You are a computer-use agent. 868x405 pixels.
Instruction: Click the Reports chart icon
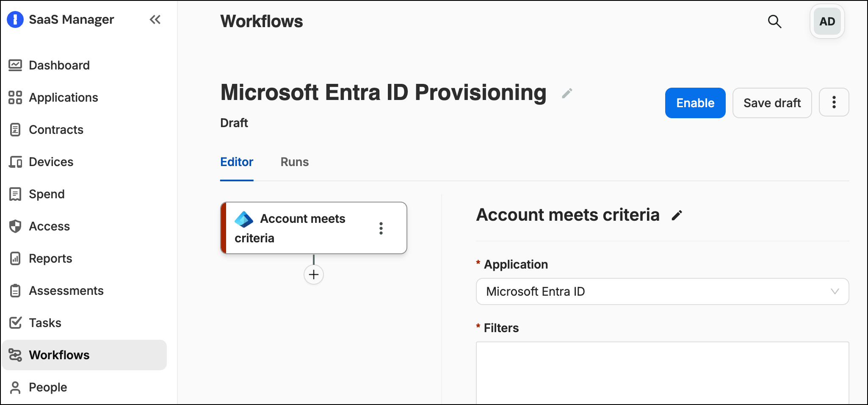coord(15,258)
